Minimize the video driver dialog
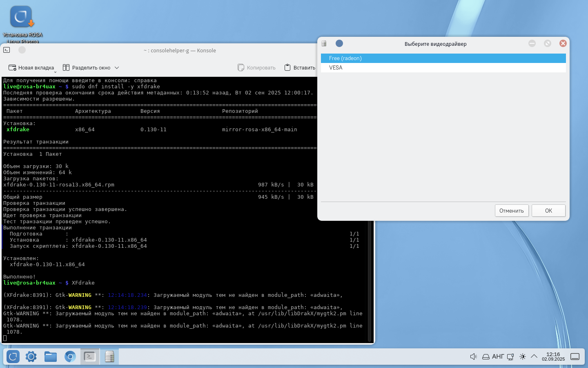The height and width of the screenshot is (368, 588). (532, 43)
